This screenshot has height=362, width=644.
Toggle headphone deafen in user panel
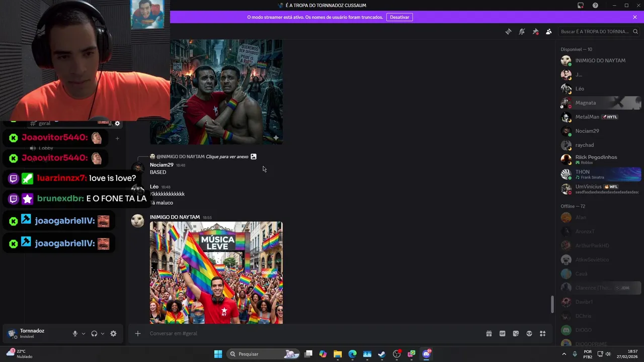click(x=94, y=333)
